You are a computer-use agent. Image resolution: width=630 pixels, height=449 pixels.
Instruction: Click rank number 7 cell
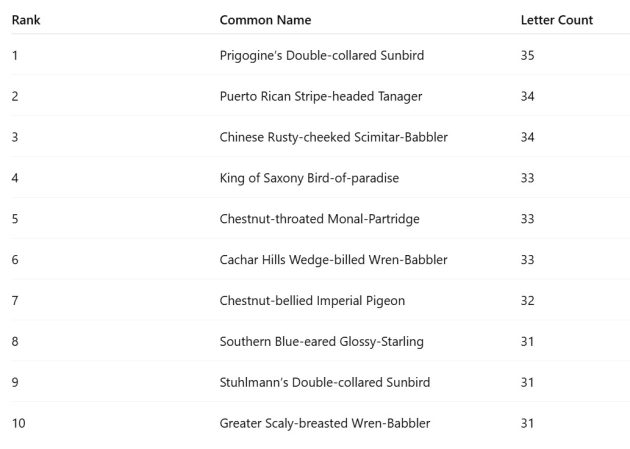(x=15, y=301)
